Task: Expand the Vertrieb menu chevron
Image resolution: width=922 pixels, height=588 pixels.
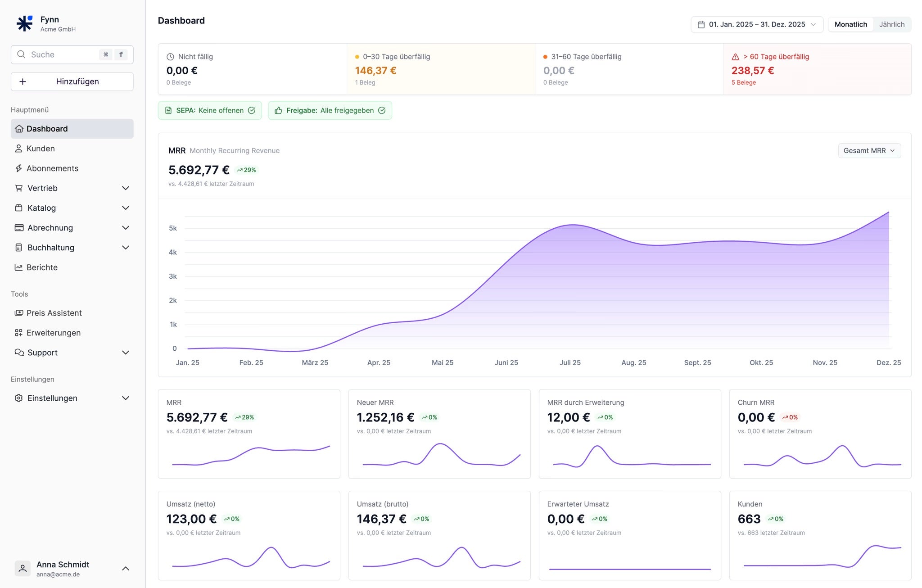Action: (126, 188)
